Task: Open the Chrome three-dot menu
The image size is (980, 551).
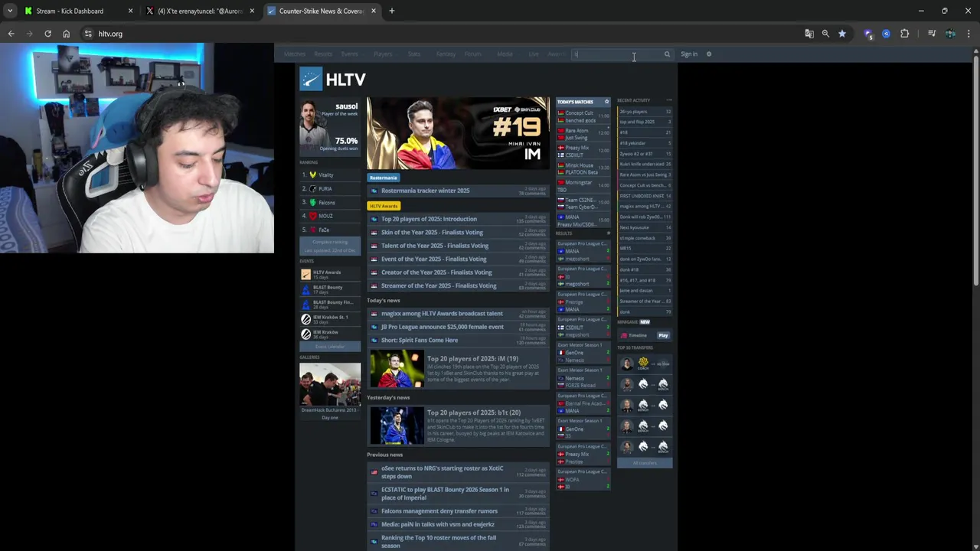Action: coord(969,34)
